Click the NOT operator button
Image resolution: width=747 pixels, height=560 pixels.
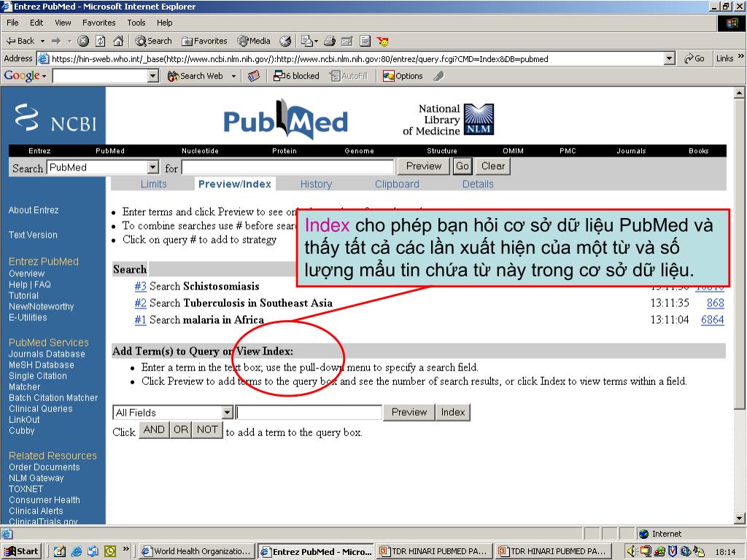(x=207, y=430)
